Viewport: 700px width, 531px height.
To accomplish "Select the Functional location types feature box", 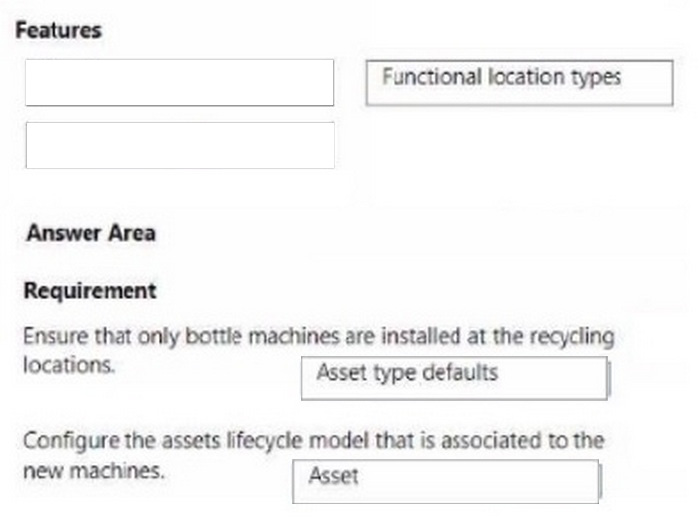I will point(519,81).
